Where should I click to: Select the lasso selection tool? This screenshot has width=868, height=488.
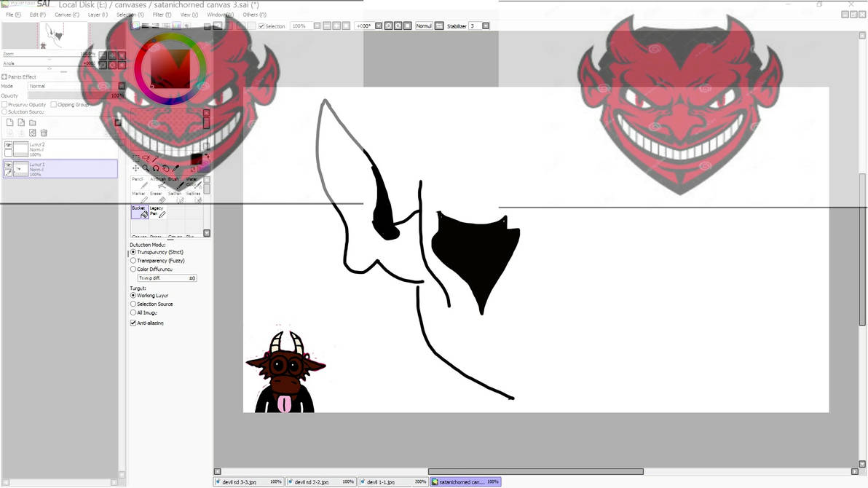[x=146, y=159]
